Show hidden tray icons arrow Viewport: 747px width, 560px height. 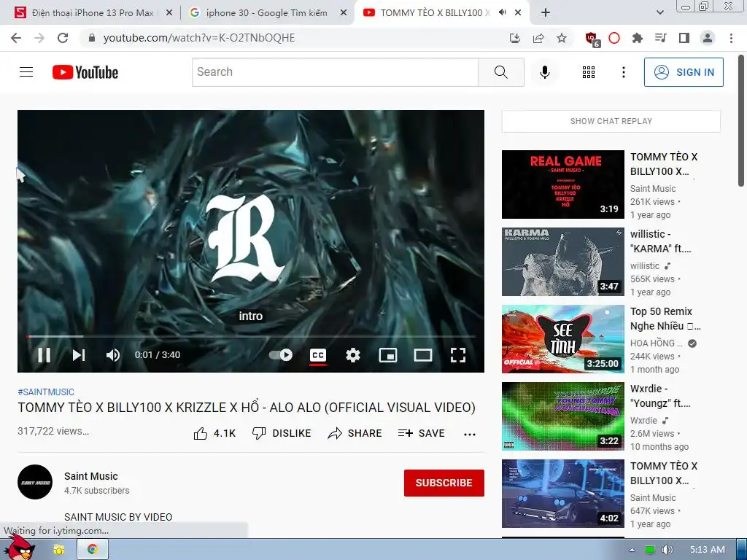[x=632, y=550]
